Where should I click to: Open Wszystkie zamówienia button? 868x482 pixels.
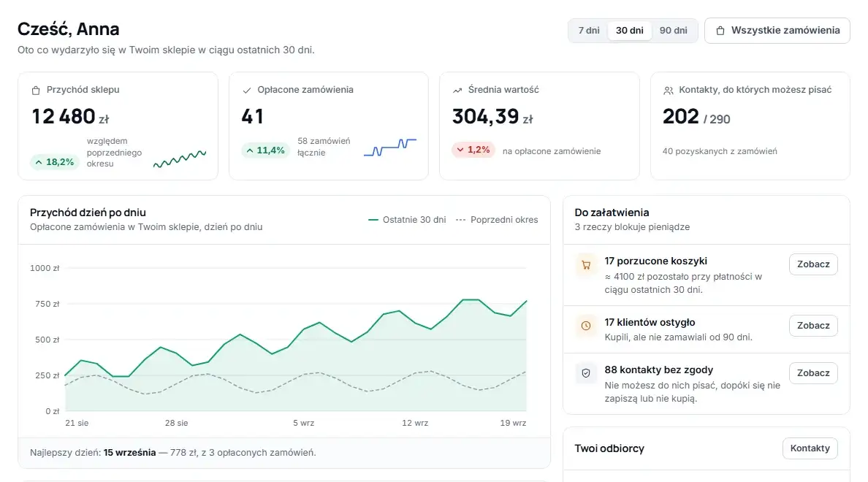click(777, 31)
